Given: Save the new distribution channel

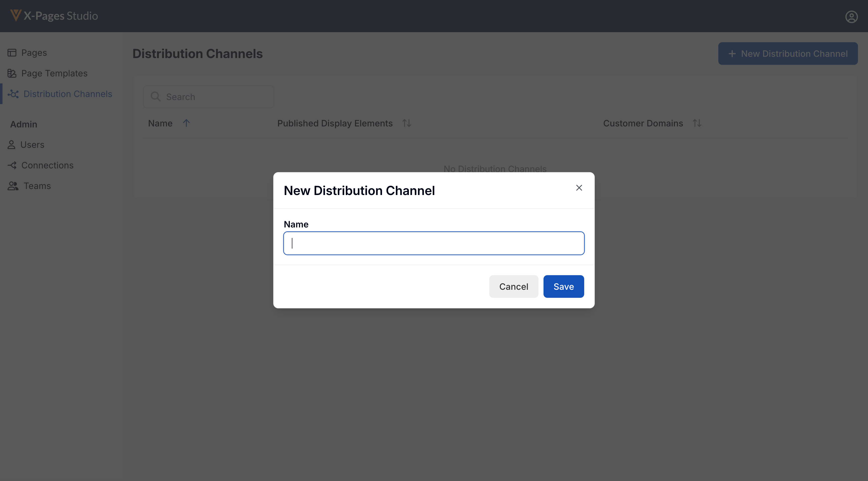Looking at the screenshot, I should click(563, 286).
